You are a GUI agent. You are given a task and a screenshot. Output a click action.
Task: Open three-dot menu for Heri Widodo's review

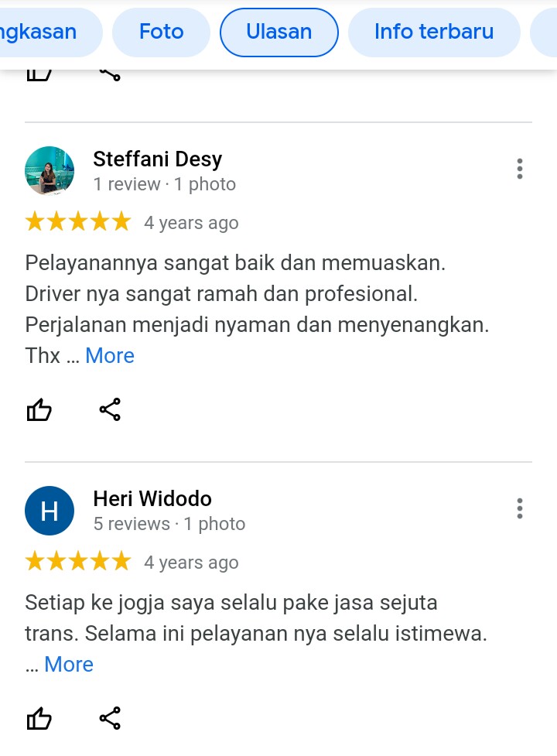(519, 508)
